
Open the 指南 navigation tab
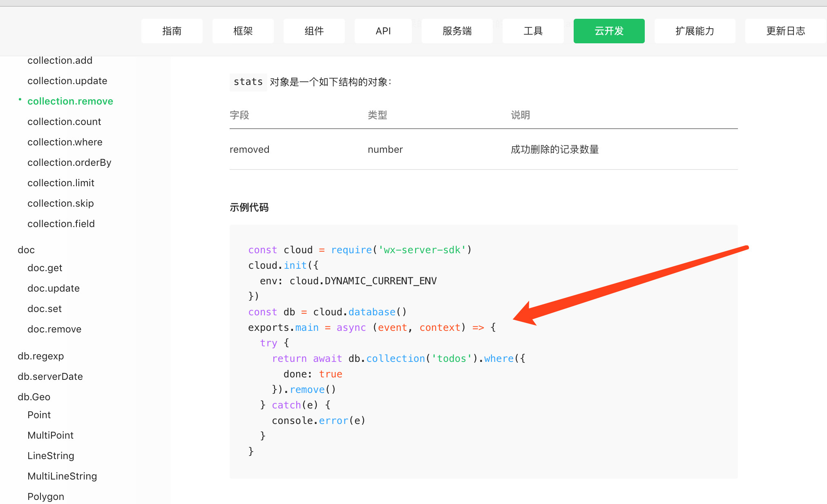click(x=172, y=31)
